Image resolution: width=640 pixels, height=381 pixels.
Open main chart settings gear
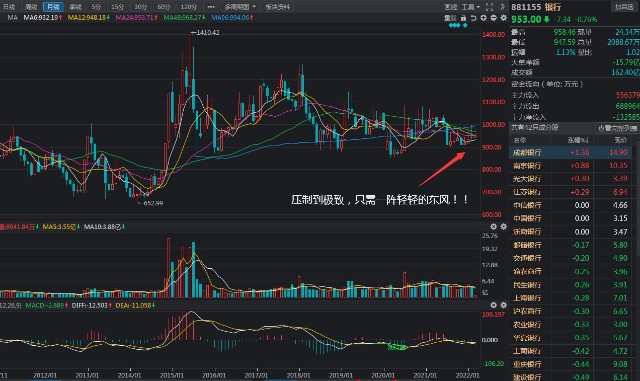click(x=504, y=18)
